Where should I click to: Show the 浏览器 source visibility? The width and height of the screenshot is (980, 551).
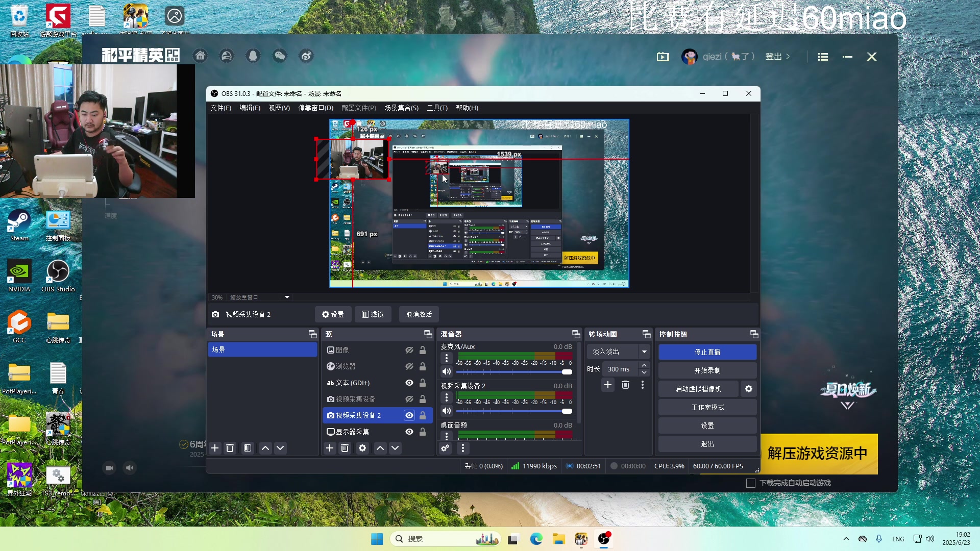click(409, 366)
